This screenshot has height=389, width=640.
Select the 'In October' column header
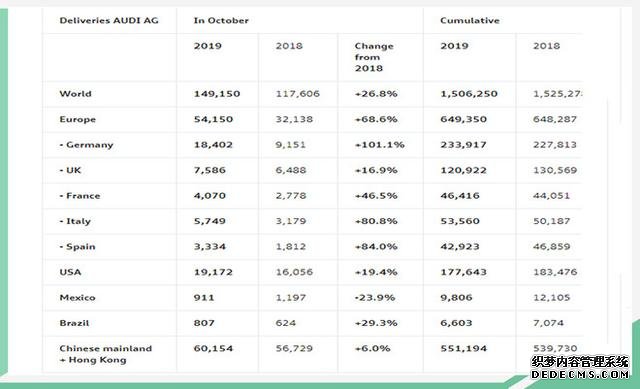[221, 20]
